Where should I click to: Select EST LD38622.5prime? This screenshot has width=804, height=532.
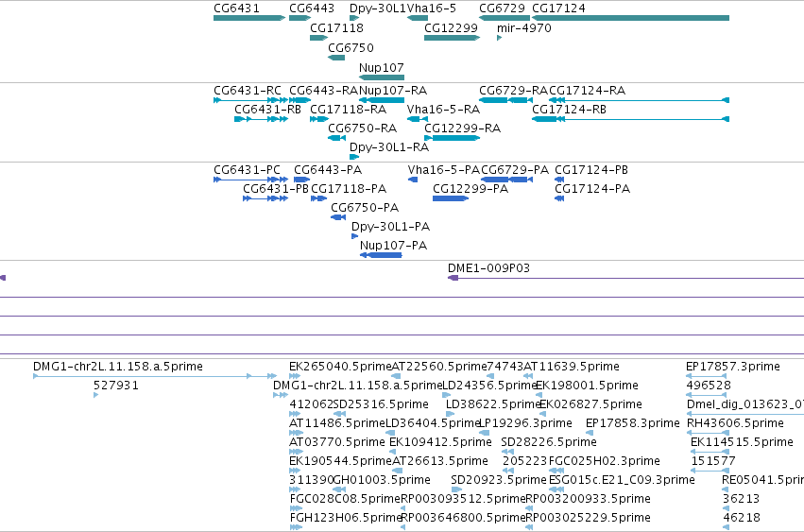click(x=493, y=404)
